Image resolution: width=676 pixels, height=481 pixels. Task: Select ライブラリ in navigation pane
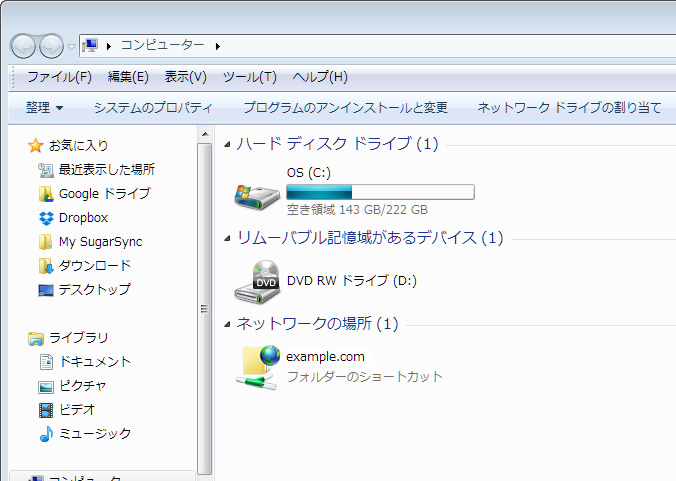tap(78, 338)
